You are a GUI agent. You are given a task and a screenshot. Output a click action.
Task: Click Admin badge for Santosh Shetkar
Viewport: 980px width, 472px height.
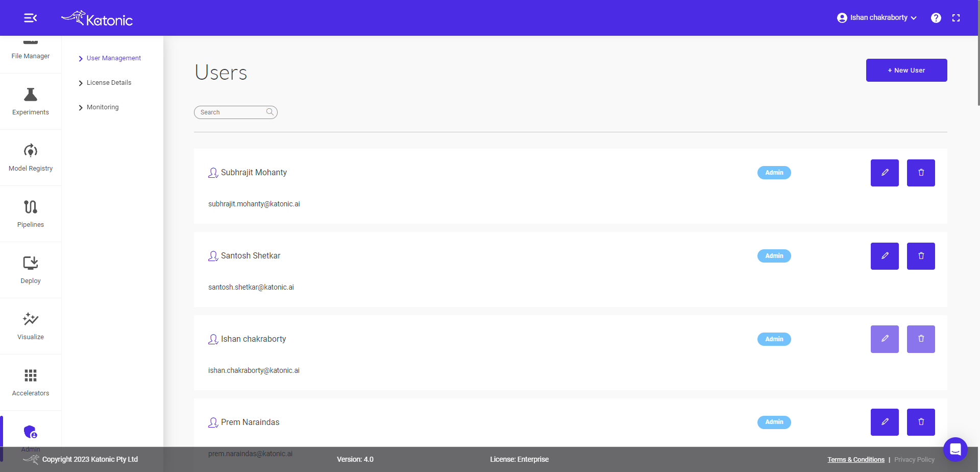(x=774, y=256)
